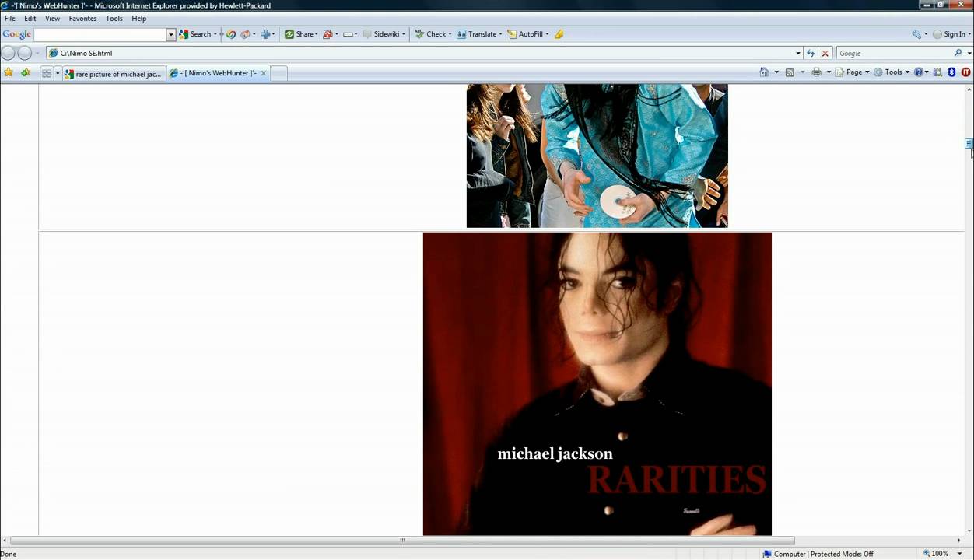974x560 pixels.
Task: Click the browser Back button
Action: [8, 53]
